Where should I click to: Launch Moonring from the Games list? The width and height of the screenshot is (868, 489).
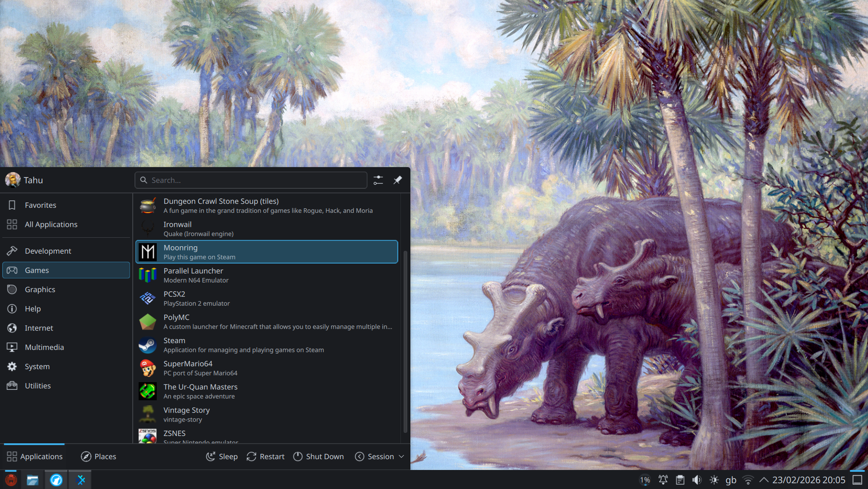[267, 252]
